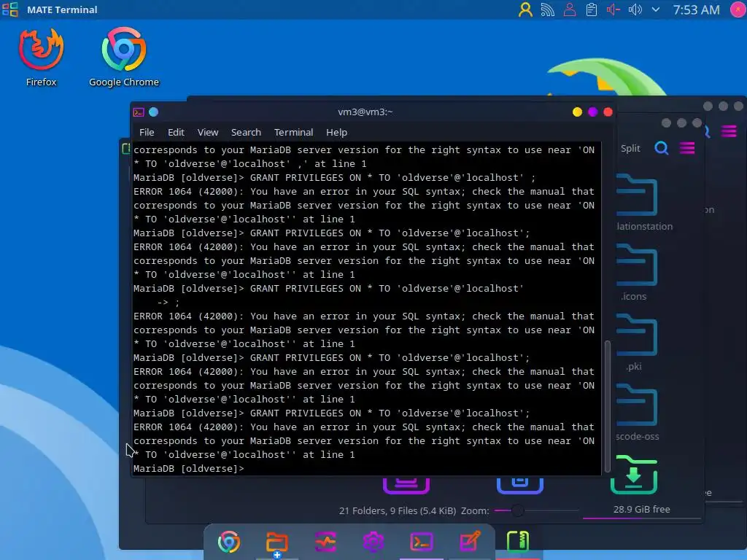Open the applications menu in top panel
Screen dimensions: 747x560
pyautogui.click(x=10, y=9)
